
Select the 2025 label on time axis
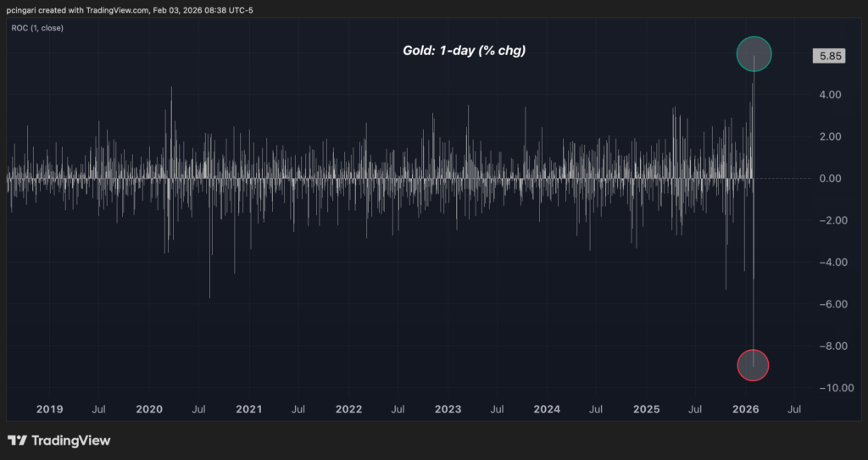[x=647, y=409]
